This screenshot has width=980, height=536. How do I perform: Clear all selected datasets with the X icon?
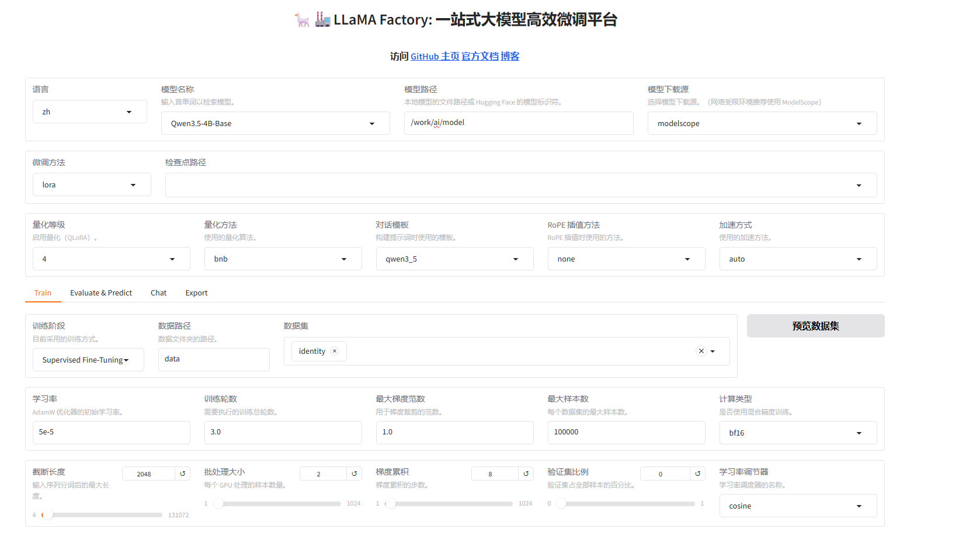coord(701,351)
